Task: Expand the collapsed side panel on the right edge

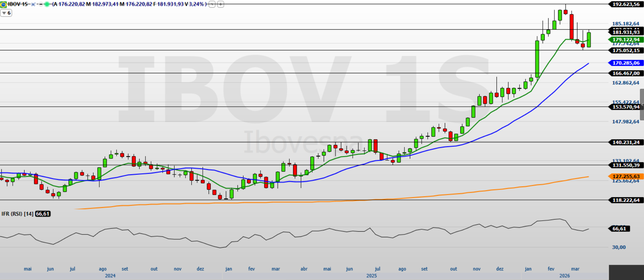Action: 642,105
